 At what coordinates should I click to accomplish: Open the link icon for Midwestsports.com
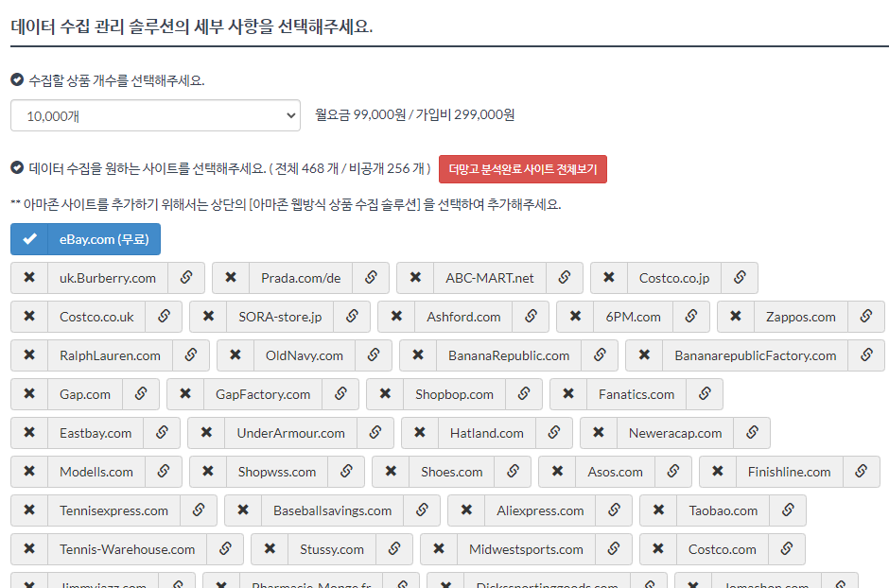point(614,549)
